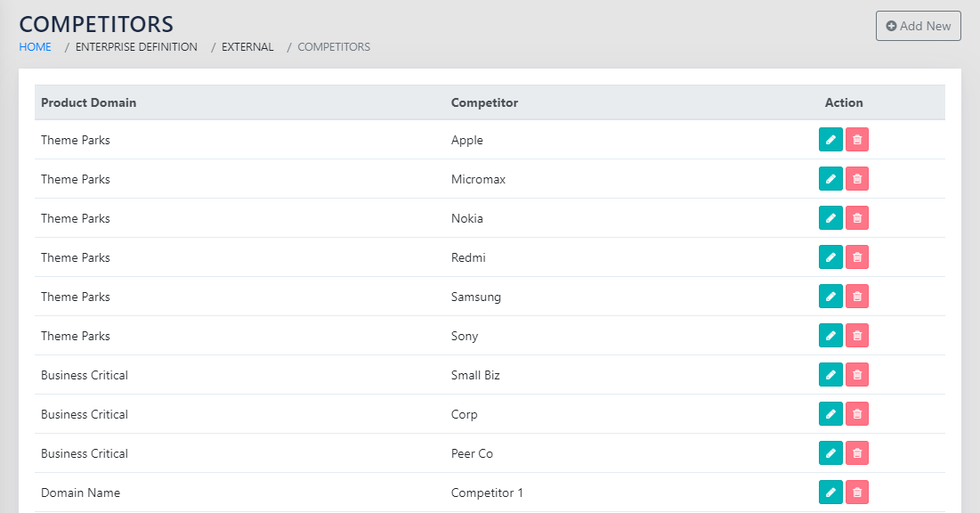Open the Enterprise Definition breadcrumb
The height and width of the screenshot is (513, 980).
click(x=136, y=47)
